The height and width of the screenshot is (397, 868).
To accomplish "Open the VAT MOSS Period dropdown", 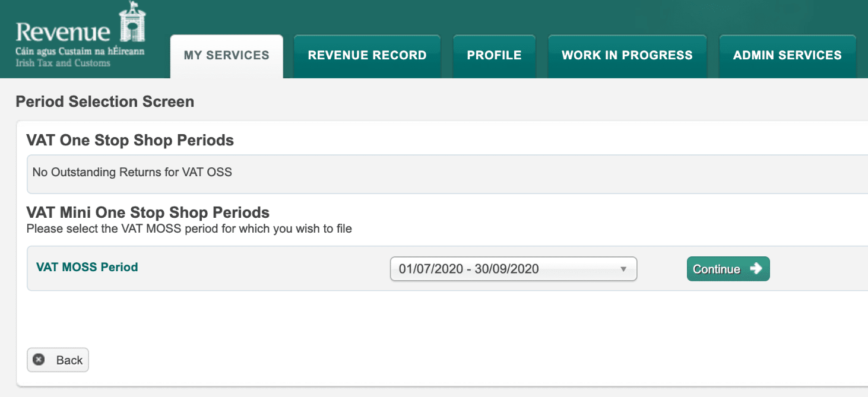I will (x=513, y=269).
